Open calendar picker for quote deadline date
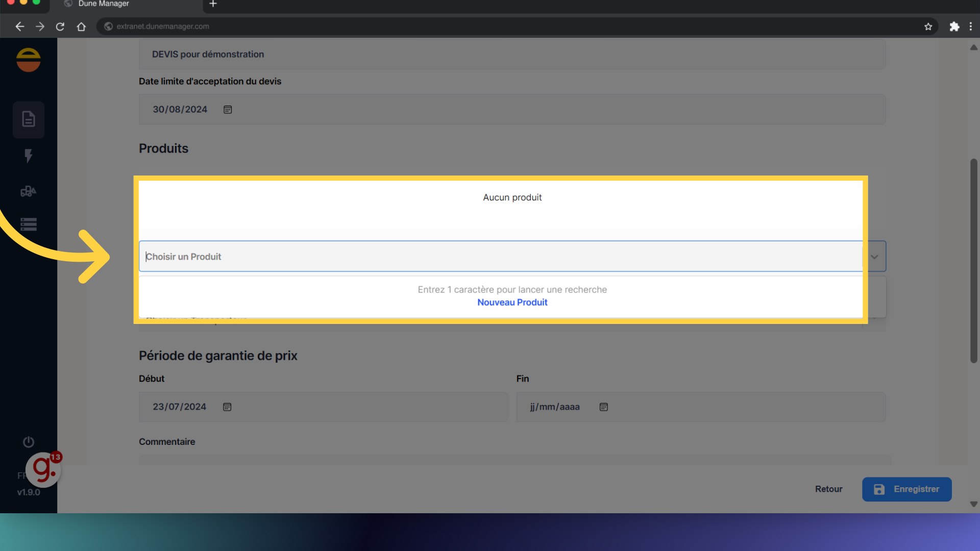The height and width of the screenshot is (551, 980). (228, 110)
